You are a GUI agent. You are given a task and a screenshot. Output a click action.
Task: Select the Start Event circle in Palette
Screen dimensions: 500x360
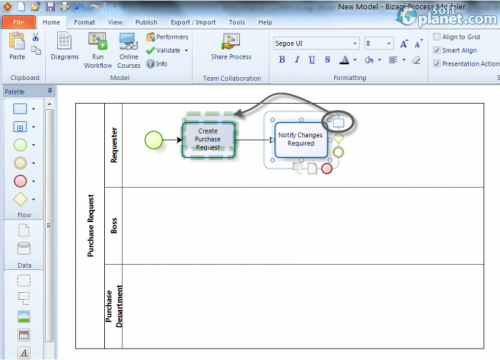[20, 145]
